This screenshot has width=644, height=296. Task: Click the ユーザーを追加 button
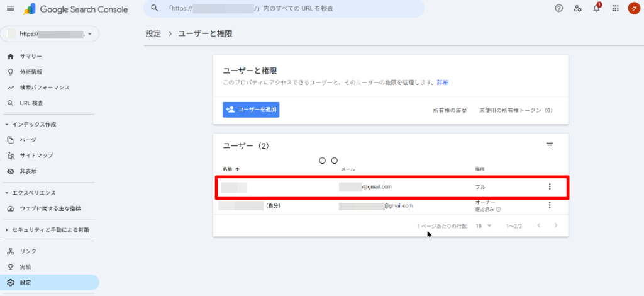(251, 110)
